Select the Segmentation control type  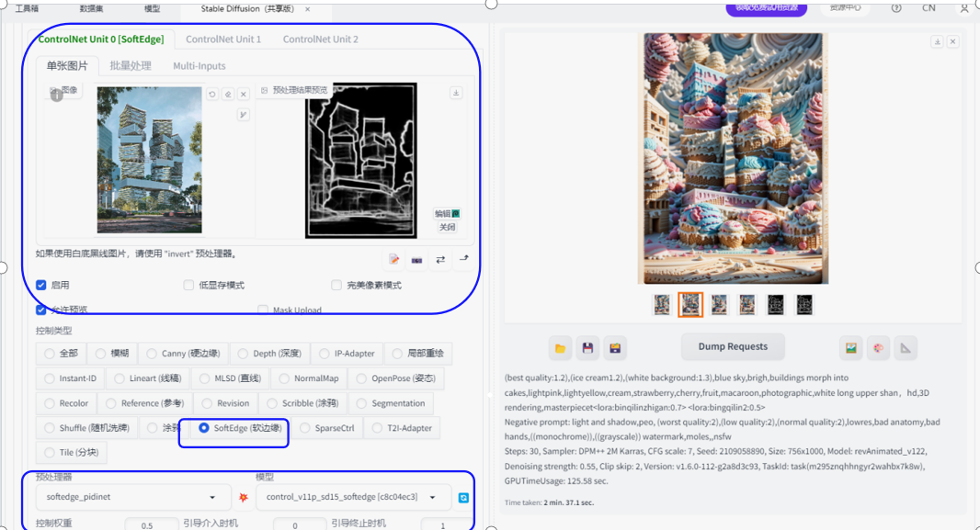391,403
